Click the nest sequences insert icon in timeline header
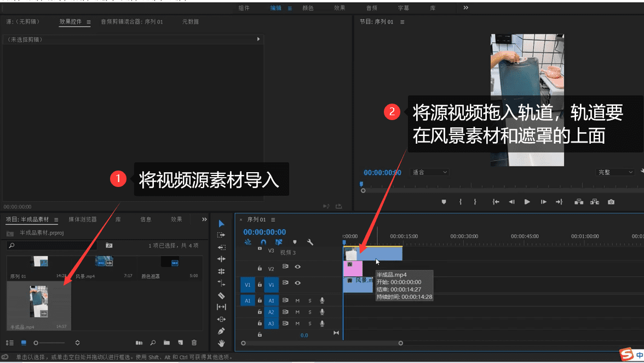 point(248,242)
